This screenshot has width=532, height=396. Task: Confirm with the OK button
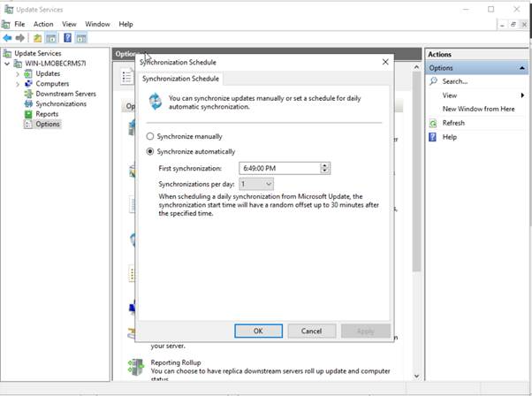258,331
